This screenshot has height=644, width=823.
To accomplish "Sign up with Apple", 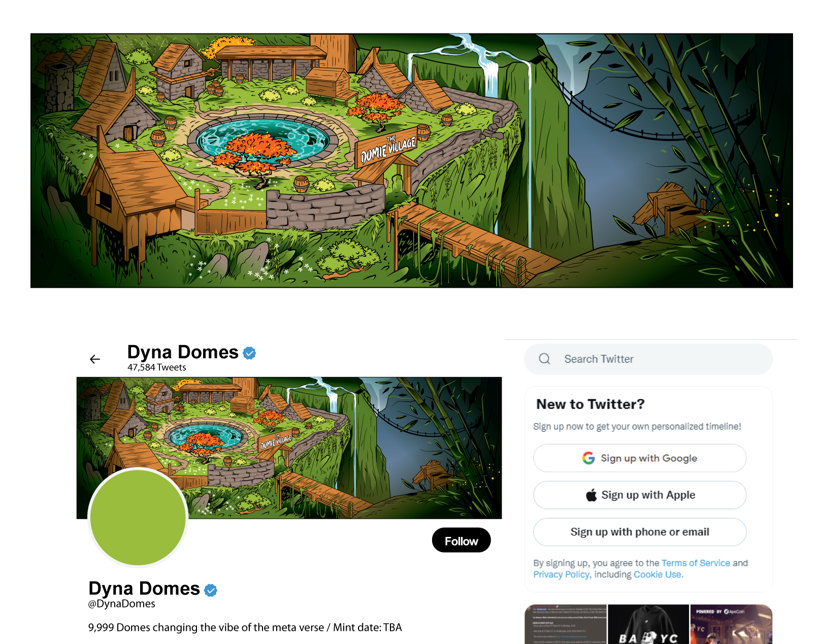I will tap(640, 495).
